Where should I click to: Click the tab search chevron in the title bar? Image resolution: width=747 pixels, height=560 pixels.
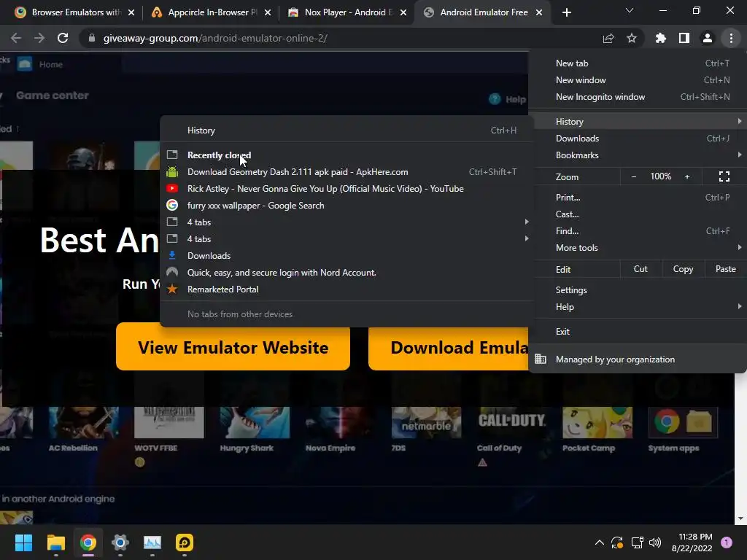click(630, 10)
